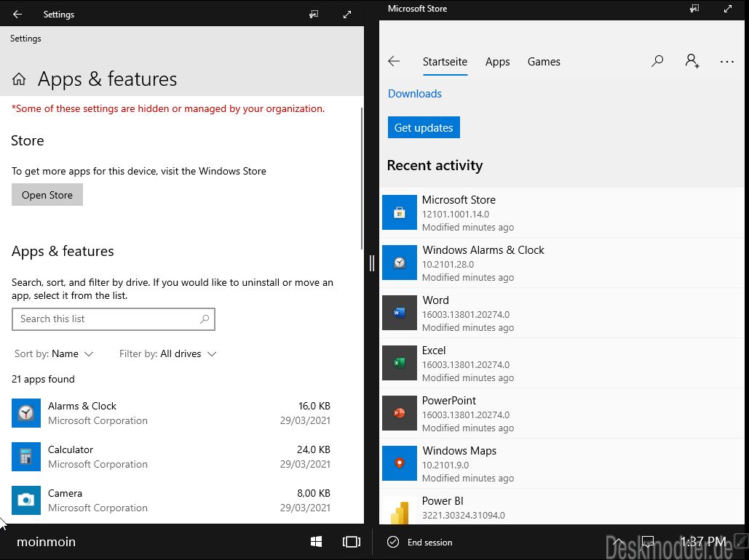
Task: Open the Settings home icon
Action: point(19,79)
